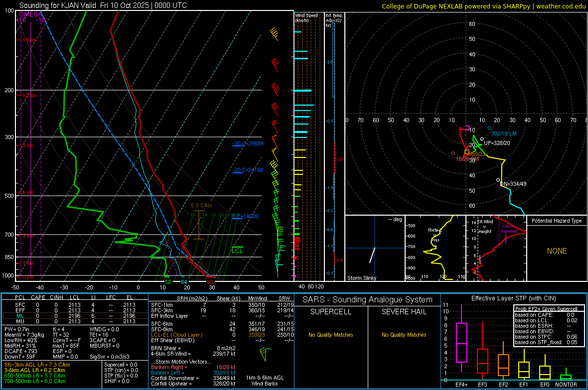
Task: Click the '700-500mb LR = 6.0 C/km' line
Action: (35, 381)
